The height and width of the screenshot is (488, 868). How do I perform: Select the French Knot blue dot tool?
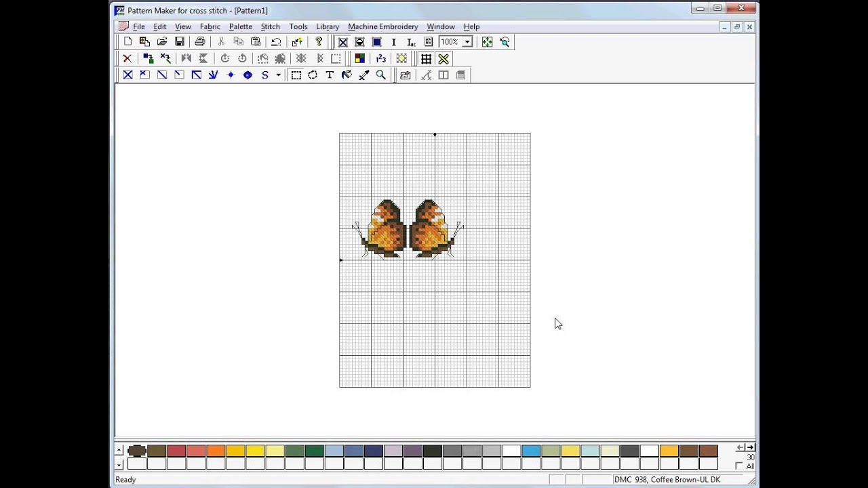click(231, 75)
